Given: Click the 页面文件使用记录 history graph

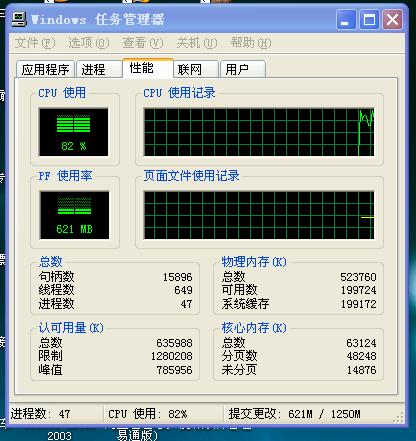Looking at the screenshot, I should (x=259, y=215).
